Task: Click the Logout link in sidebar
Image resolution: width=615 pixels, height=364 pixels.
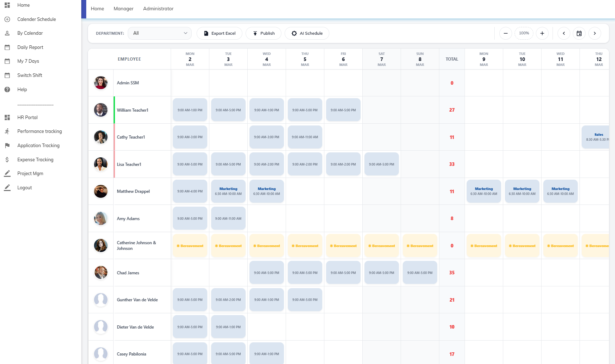Action: (24, 187)
